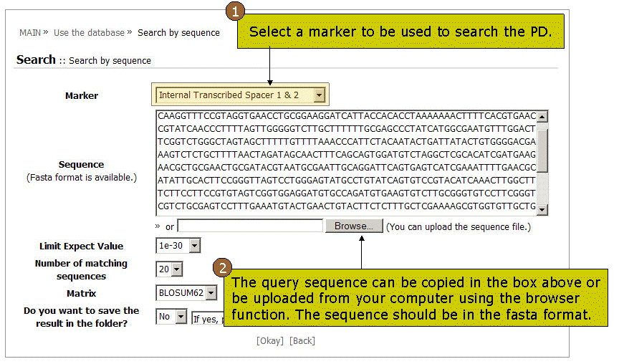Click the number 2 callout badge
Viewport: 619px width, 364px height.
(224, 269)
